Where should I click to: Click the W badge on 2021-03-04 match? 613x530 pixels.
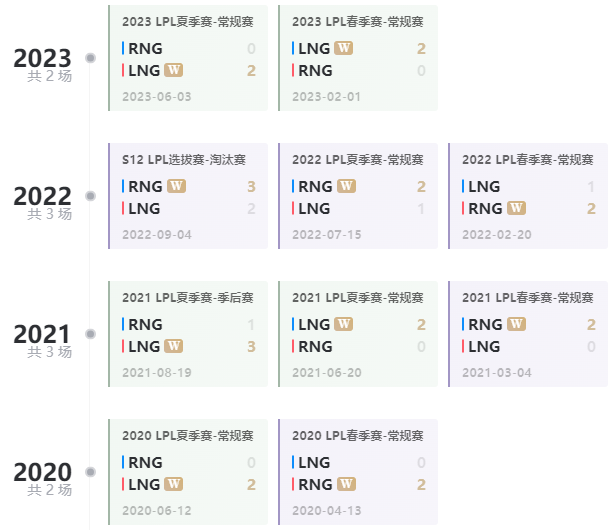pyautogui.click(x=516, y=324)
